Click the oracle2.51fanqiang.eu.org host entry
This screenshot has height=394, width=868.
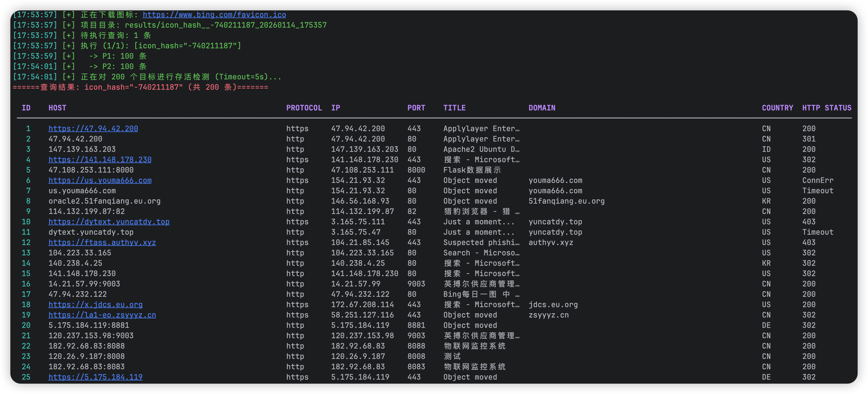click(104, 201)
